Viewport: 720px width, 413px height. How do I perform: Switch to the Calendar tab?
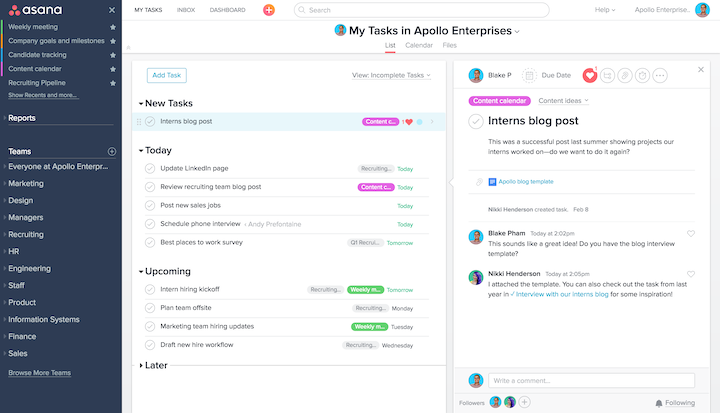[x=419, y=45]
